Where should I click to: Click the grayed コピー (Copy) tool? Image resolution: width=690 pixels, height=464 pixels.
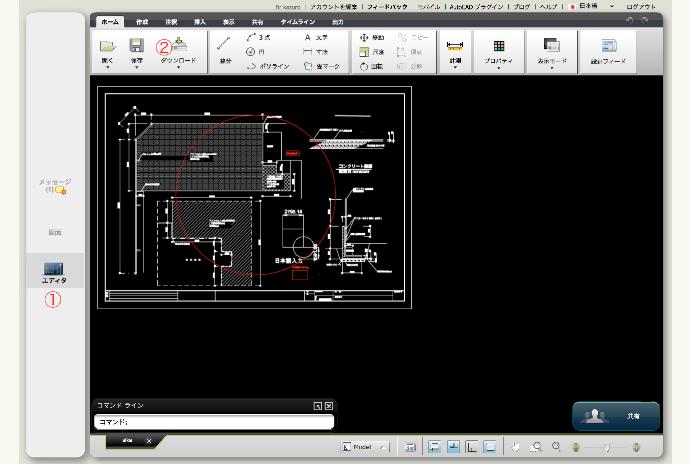(413, 37)
